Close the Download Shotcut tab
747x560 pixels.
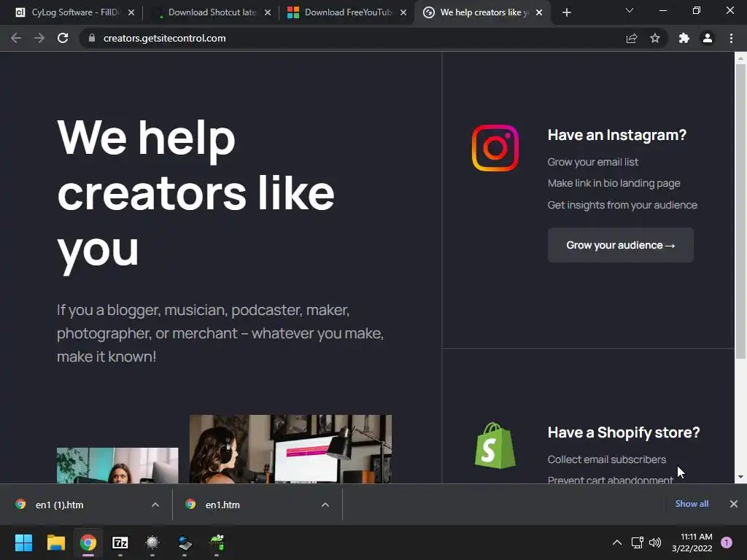(x=268, y=12)
